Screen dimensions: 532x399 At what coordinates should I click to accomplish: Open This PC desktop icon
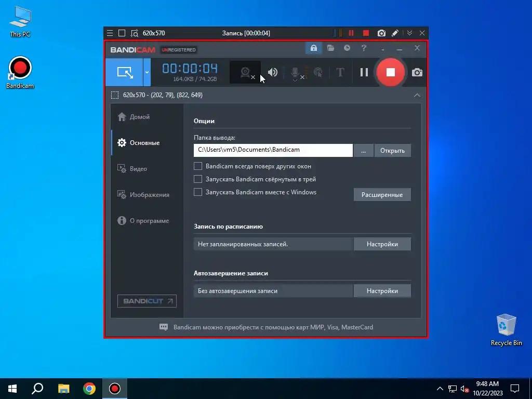pos(20,21)
